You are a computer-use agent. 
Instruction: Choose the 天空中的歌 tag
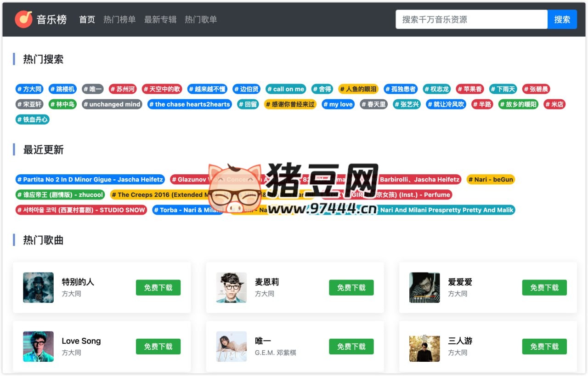(162, 89)
